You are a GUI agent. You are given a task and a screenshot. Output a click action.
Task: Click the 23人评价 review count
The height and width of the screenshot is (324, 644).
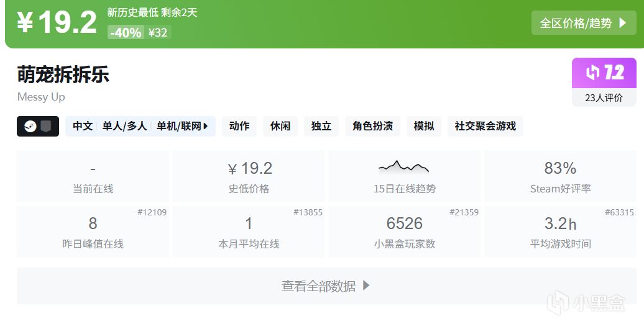[604, 97]
